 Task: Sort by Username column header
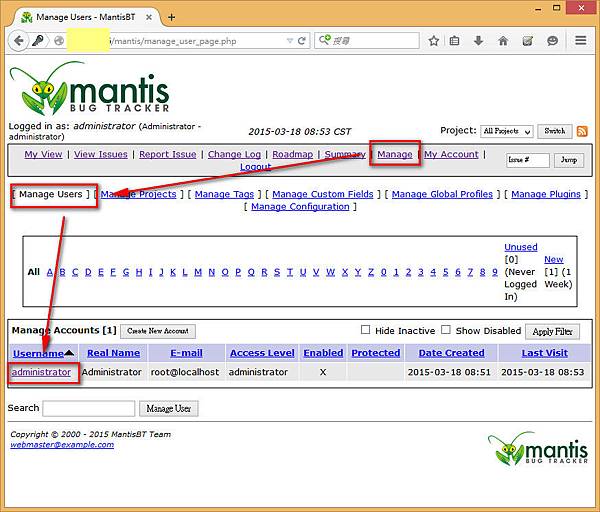38,354
